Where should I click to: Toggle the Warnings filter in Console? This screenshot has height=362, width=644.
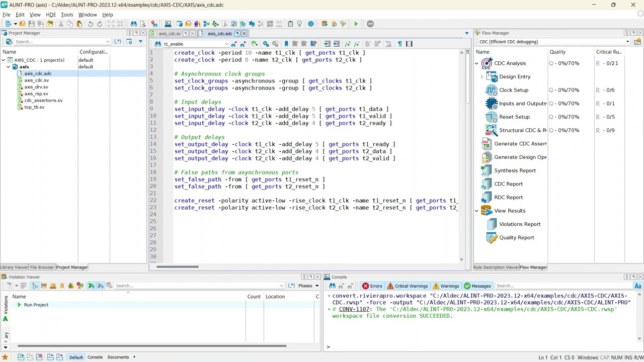click(x=446, y=286)
